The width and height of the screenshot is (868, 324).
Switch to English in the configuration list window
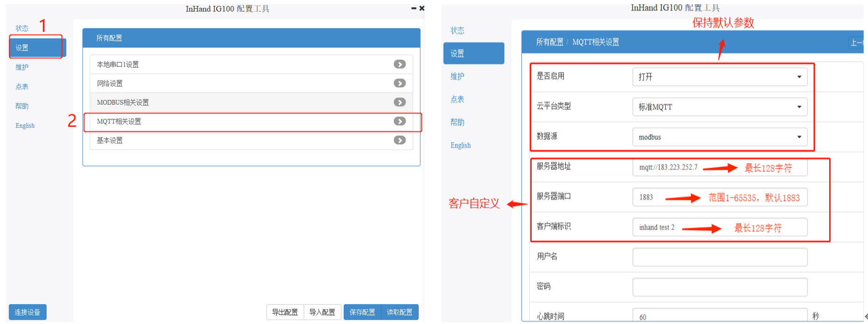pyautogui.click(x=25, y=126)
